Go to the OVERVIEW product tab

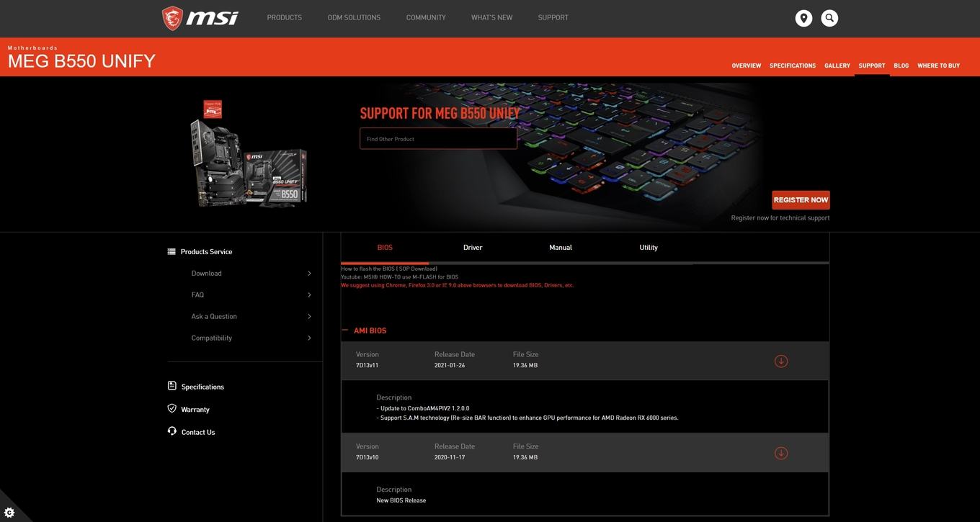coord(747,66)
